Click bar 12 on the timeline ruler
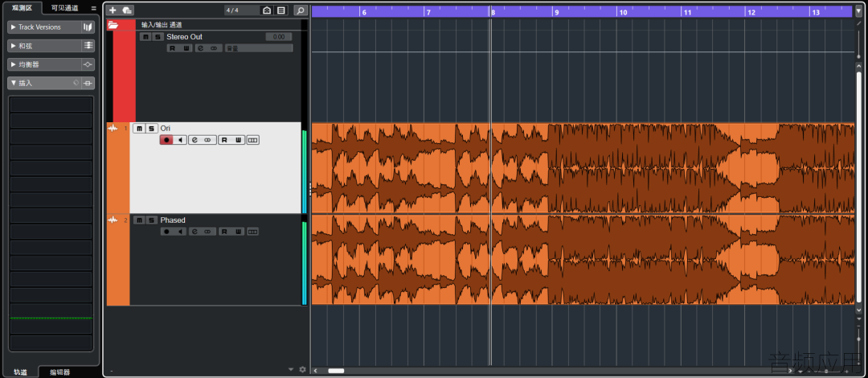Image resolution: width=868 pixels, height=378 pixels. coord(751,11)
